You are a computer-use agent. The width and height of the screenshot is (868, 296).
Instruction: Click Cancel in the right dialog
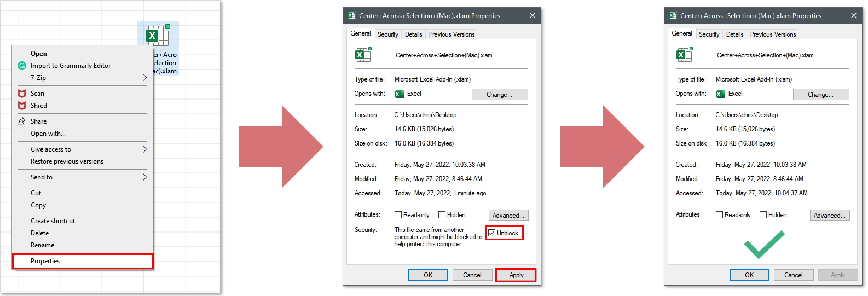pyautogui.click(x=794, y=275)
